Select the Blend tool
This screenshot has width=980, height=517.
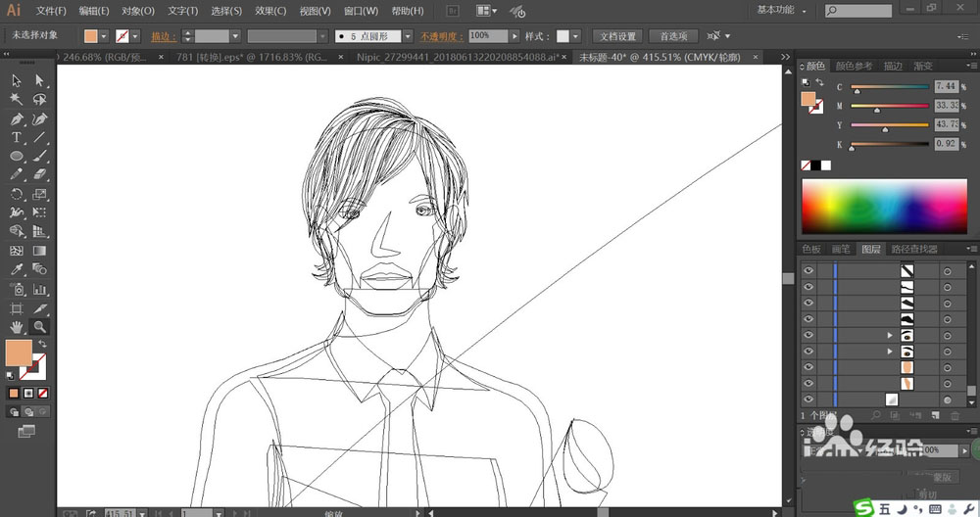pos(39,269)
